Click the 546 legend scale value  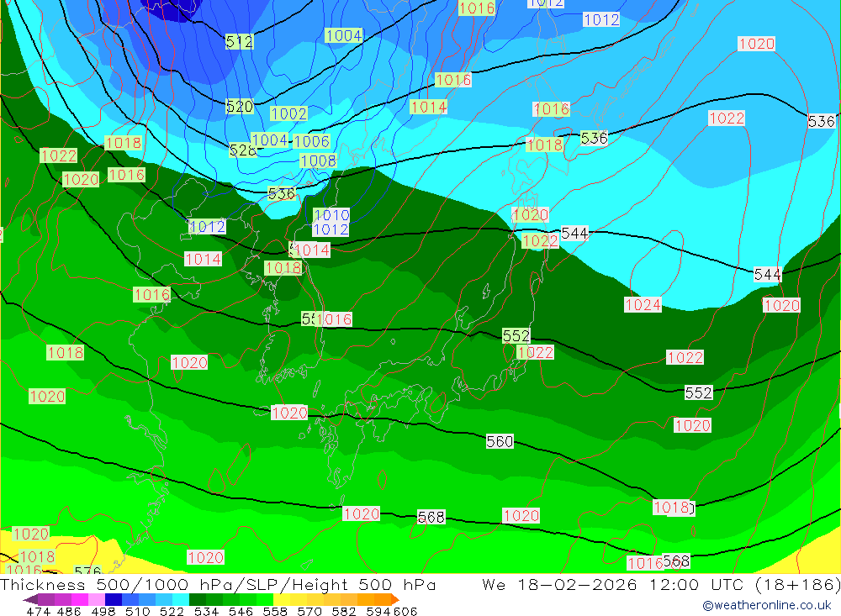(x=241, y=612)
